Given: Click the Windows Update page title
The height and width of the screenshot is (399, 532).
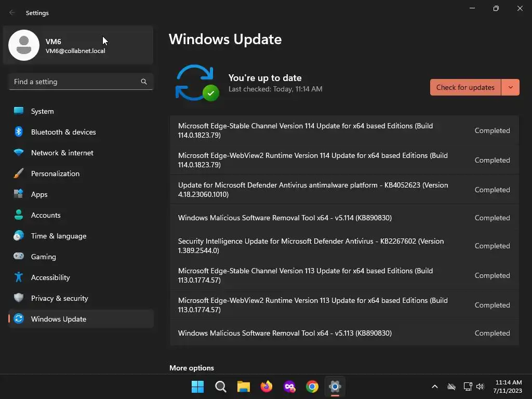Looking at the screenshot, I should (225, 39).
